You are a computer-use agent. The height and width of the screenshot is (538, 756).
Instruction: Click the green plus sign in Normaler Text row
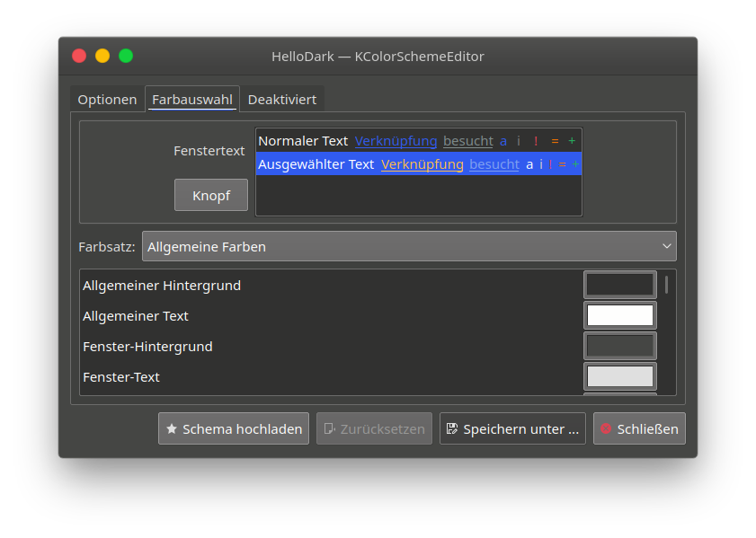click(572, 141)
